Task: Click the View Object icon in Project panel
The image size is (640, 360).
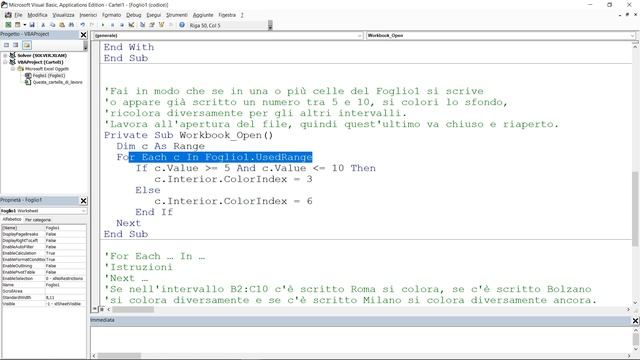Action: 16,45
